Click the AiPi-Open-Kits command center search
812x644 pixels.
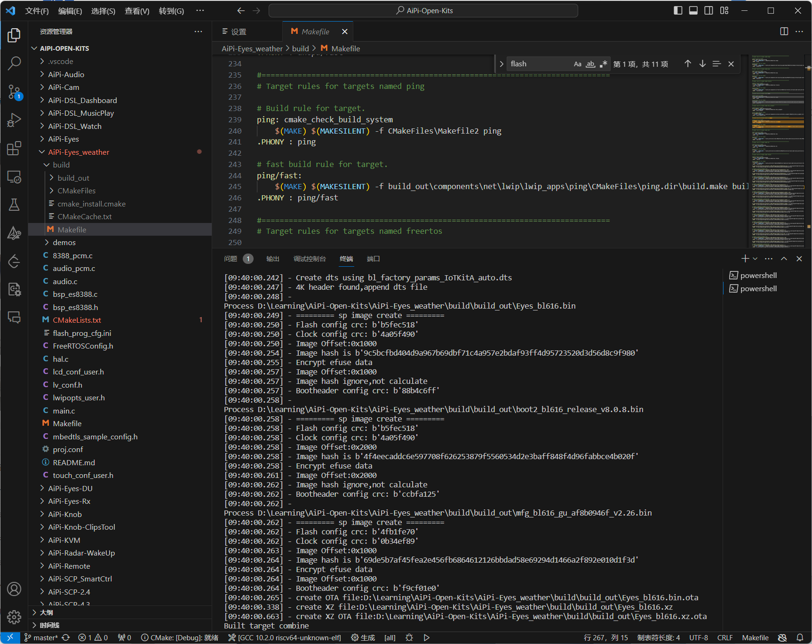click(x=423, y=10)
